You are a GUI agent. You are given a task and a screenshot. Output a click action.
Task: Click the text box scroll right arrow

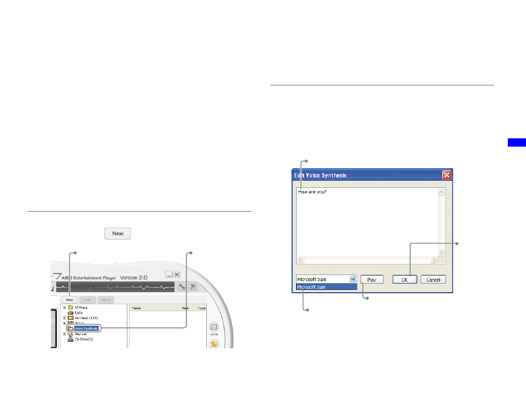[x=434, y=260]
